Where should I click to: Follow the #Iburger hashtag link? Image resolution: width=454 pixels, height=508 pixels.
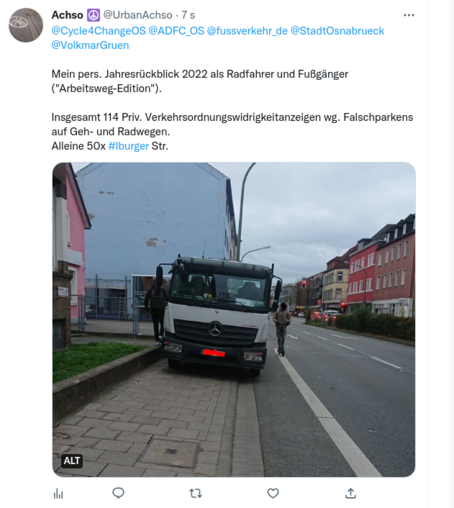[x=129, y=146]
